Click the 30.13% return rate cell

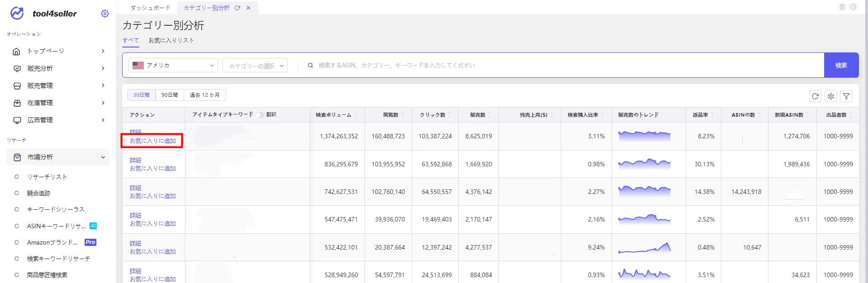(704, 164)
